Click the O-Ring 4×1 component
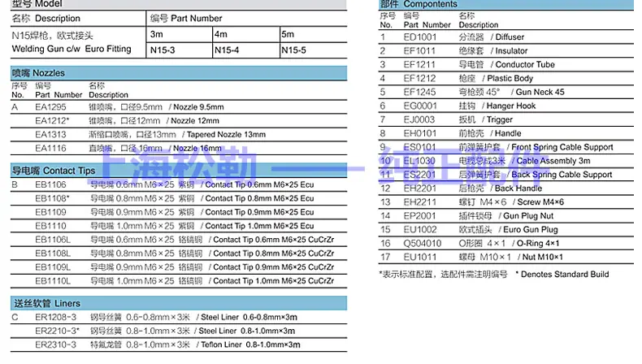This screenshot has height=364, width=642. (523, 244)
